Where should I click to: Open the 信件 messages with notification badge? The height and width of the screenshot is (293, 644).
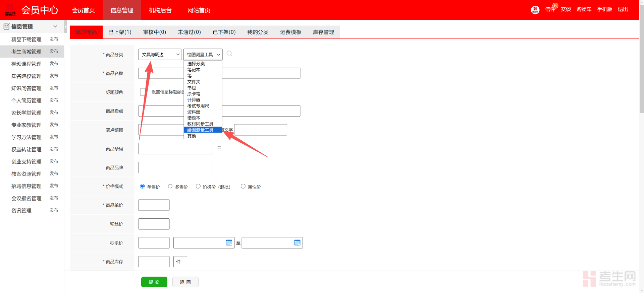[x=550, y=9]
